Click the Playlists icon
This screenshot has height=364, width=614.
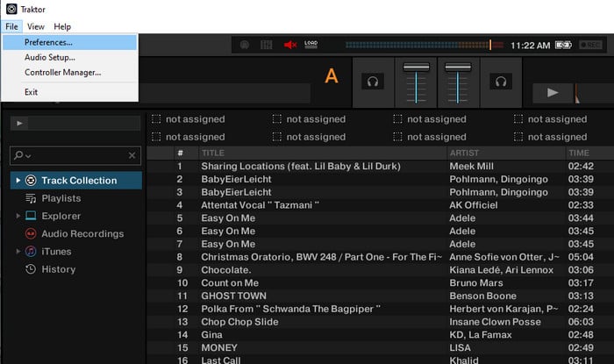31,198
